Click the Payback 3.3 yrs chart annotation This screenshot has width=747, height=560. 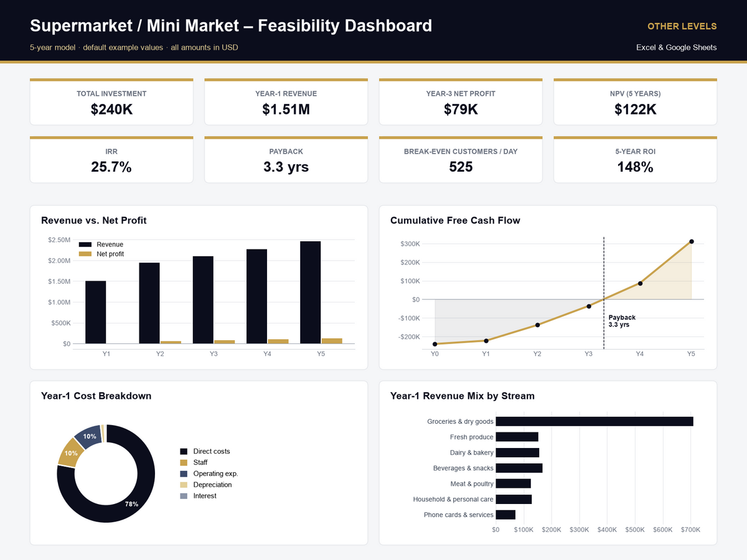[622, 321]
